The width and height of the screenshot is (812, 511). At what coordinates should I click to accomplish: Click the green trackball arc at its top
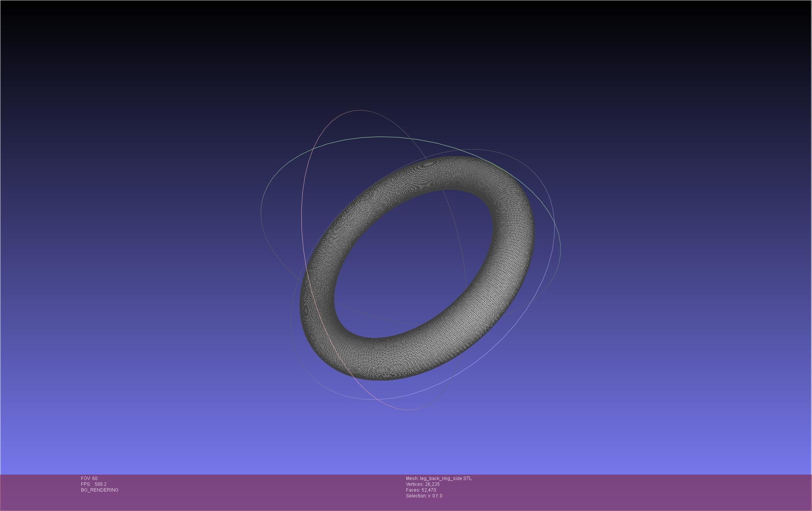click(380, 137)
